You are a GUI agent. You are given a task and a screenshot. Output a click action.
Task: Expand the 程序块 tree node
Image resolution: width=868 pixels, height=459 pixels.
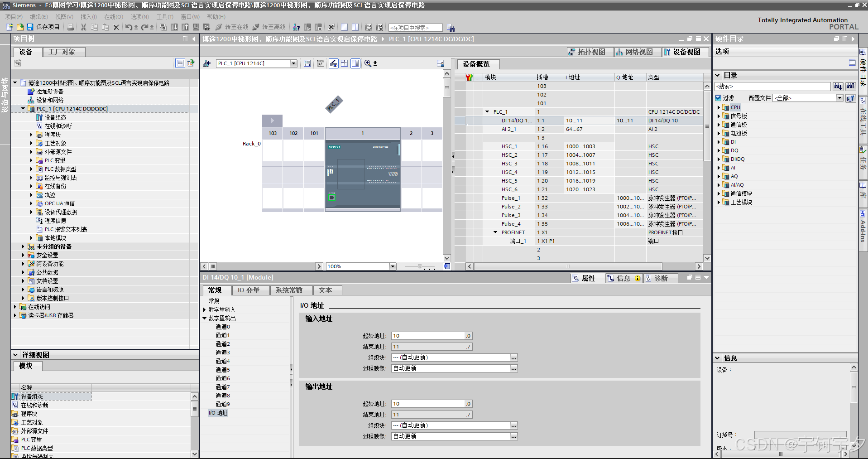pyautogui.click(x=31, y=135)
